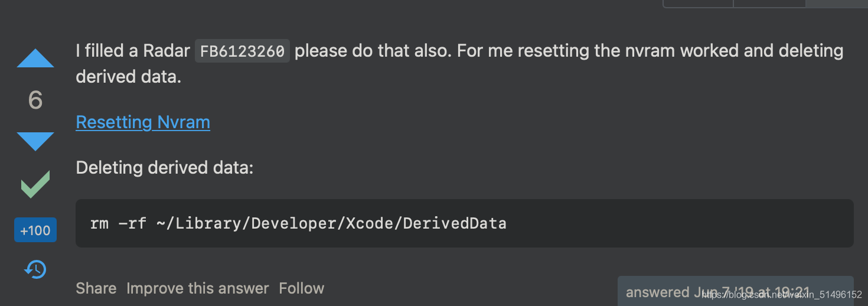Click the +100 bounty badge
The image size is (868, 306).
pyautogui.click(x=35, y=230)
